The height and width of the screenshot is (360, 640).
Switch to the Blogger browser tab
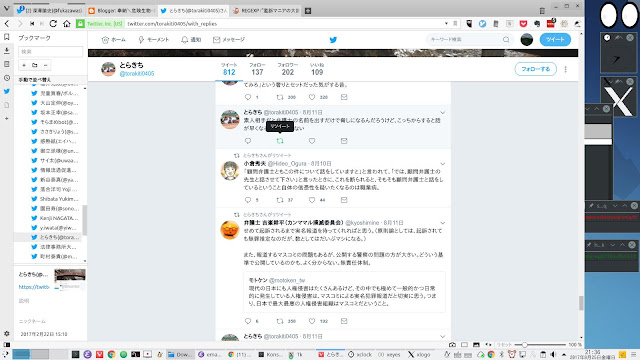click(x=121, y=11)
